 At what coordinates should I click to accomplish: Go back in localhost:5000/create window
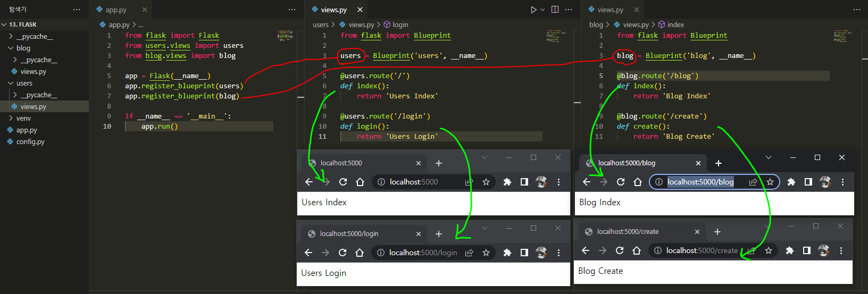[586, 250]
